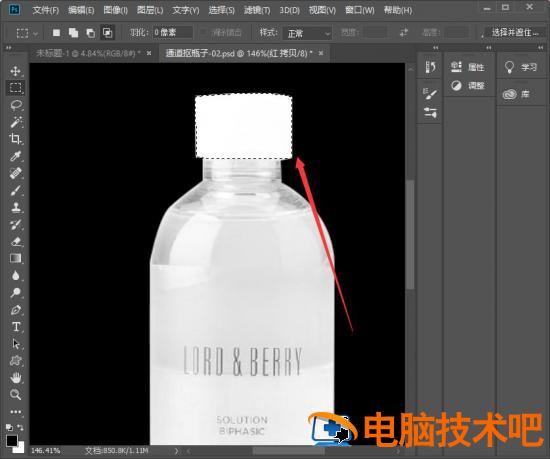Select the Rectangular Marquee tool

15,88
